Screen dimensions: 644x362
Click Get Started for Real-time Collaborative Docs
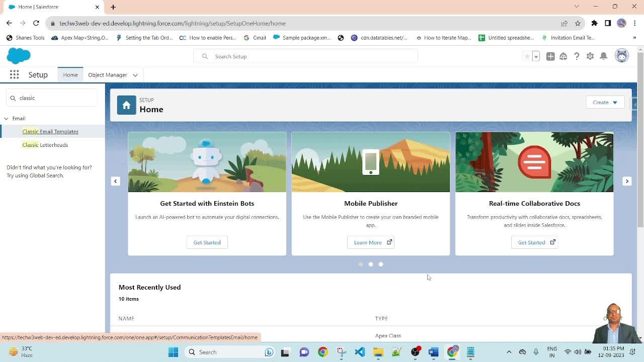[534, 242]
